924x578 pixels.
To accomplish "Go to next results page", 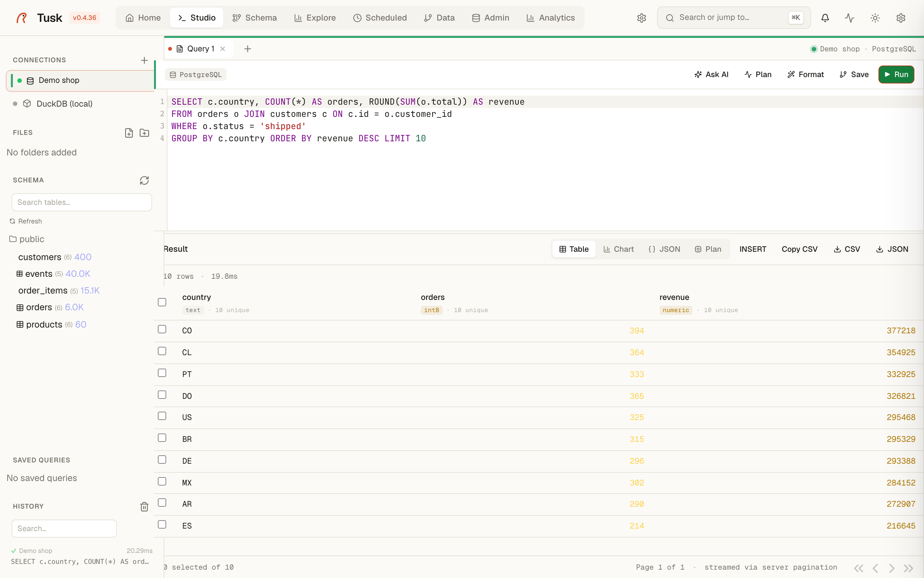I will point(892,568).
